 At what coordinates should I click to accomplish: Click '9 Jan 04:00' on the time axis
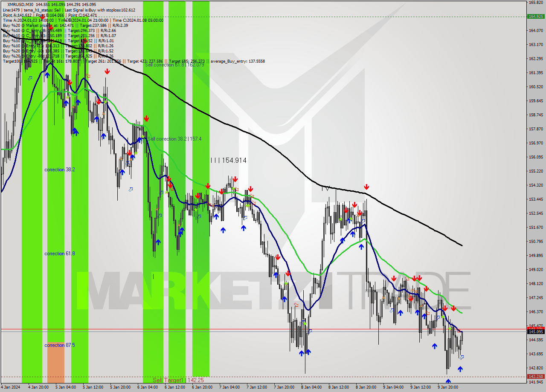pos(393,388)
